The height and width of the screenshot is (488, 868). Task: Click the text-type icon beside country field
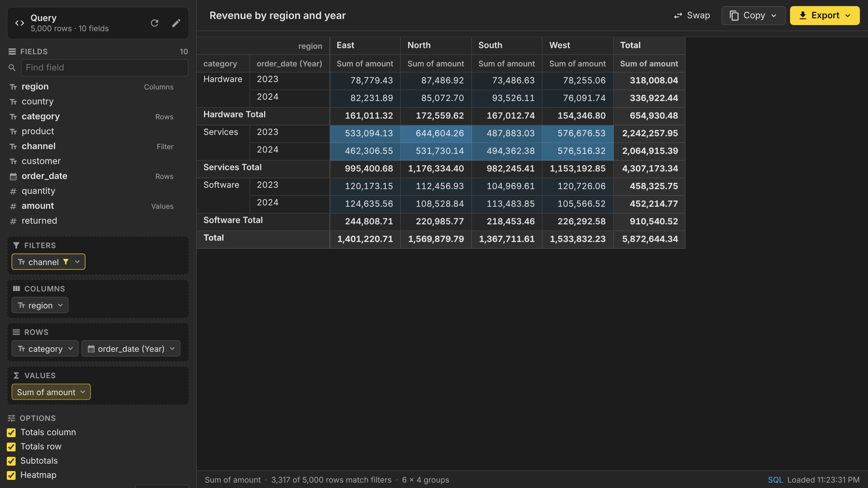tap(13, 102)
